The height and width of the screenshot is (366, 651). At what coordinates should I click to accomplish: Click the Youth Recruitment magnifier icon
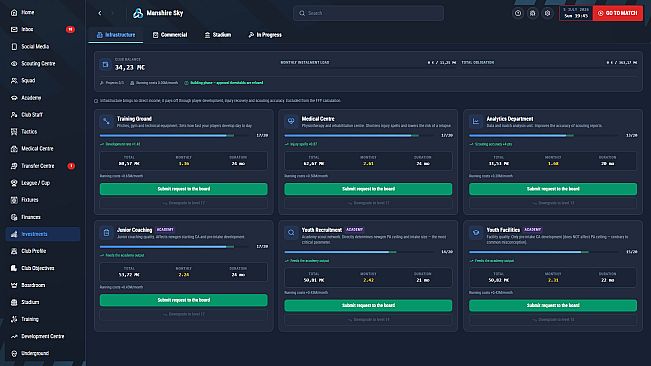(x=291, y=233)
